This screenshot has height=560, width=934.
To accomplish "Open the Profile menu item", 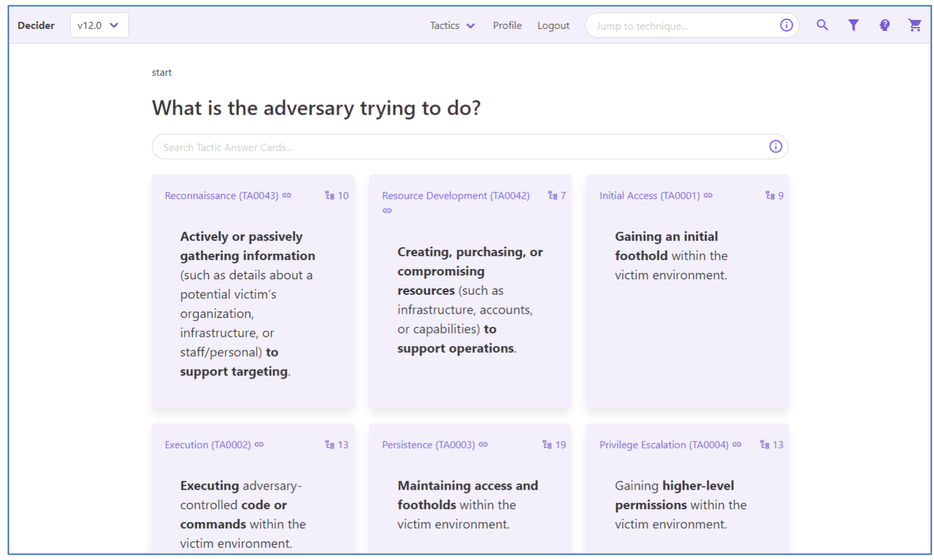I will coord(507,26).
